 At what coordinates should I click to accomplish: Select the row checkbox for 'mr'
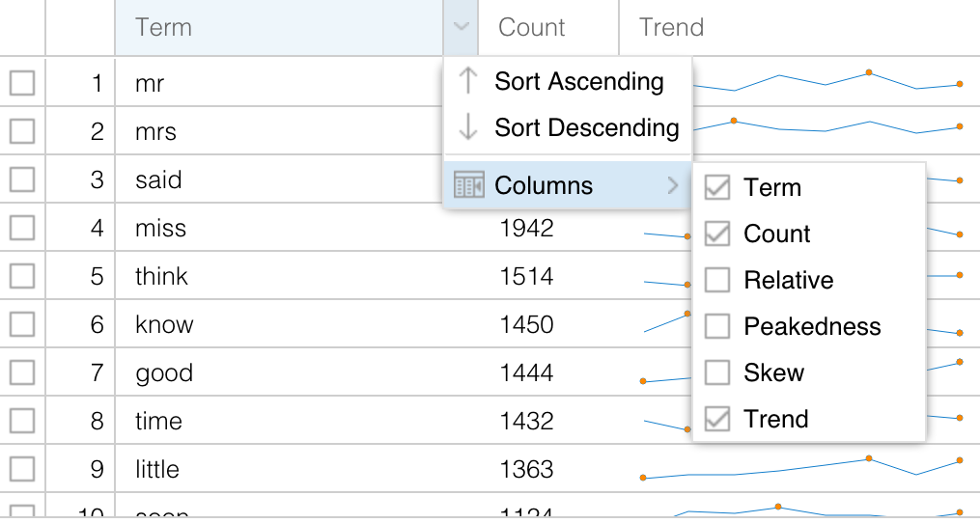[x=22, y=84]
